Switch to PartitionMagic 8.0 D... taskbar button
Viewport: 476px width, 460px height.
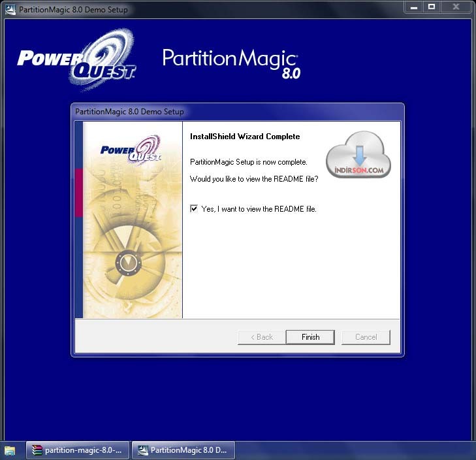click(x=183, y=450)
